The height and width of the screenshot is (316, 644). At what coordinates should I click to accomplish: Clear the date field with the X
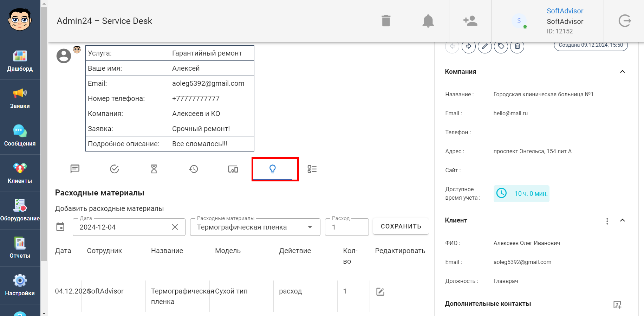(175, 227)
